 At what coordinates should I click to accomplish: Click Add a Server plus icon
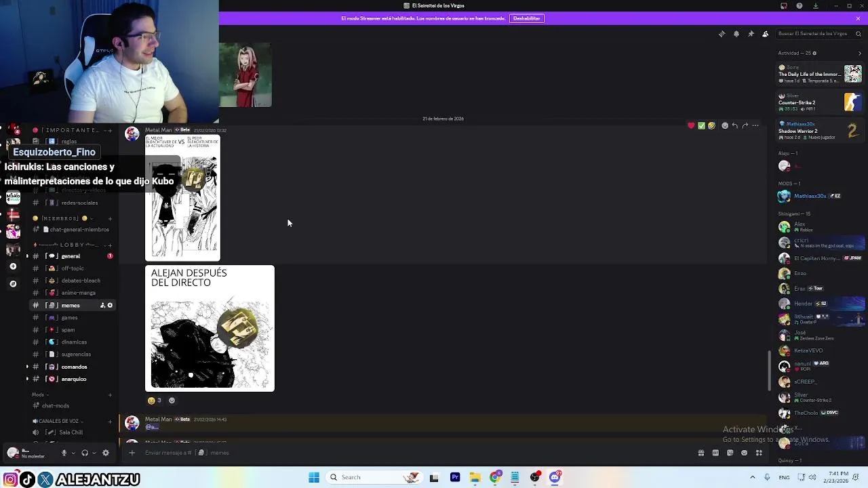[13, 266]
